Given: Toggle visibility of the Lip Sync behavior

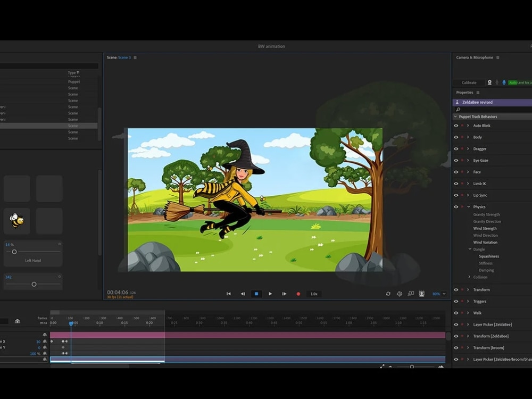Looking at the screenshot, I should tap(455, 195).
